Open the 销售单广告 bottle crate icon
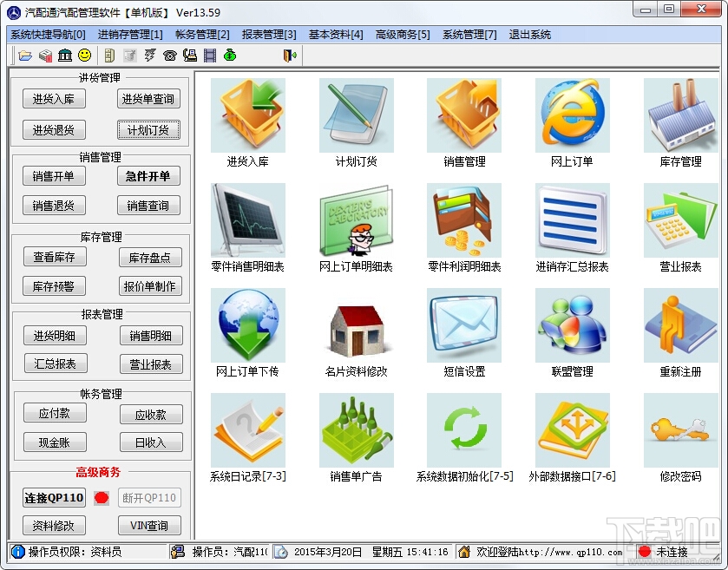728x570 pixels. point(356,429)
